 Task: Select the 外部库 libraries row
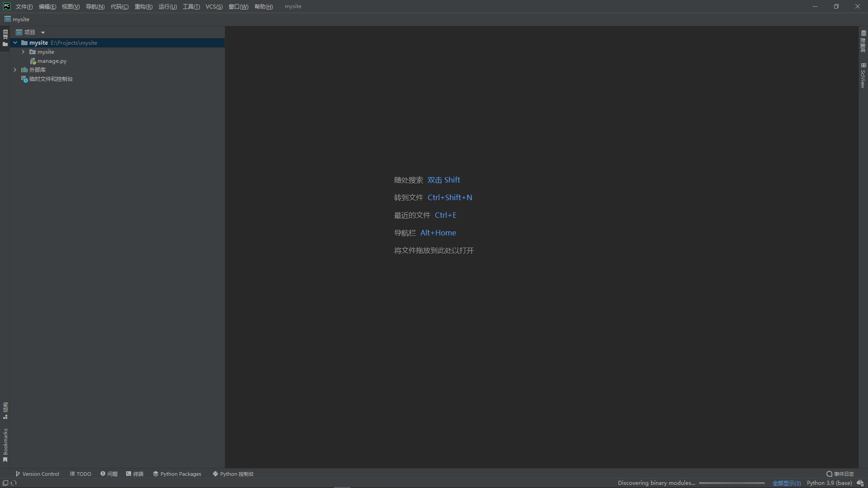point(33,70)
